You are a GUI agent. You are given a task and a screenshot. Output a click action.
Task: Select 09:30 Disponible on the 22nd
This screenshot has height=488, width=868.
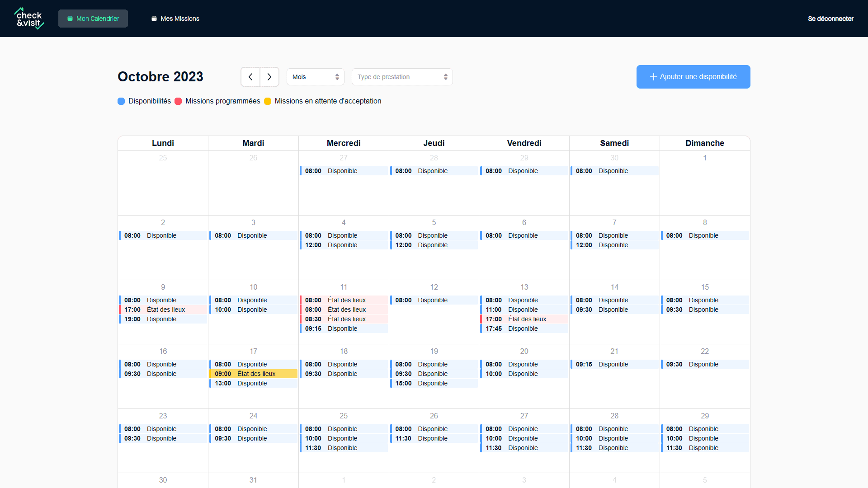click(705, 364)
